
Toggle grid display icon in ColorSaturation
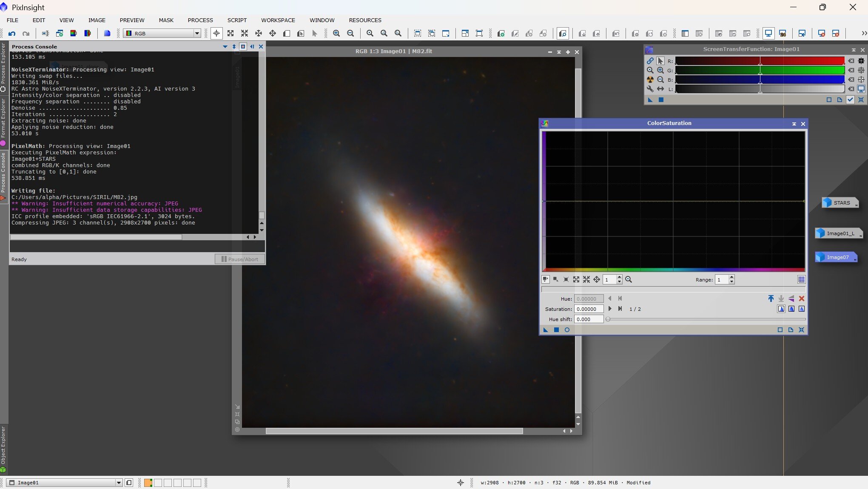801,279
